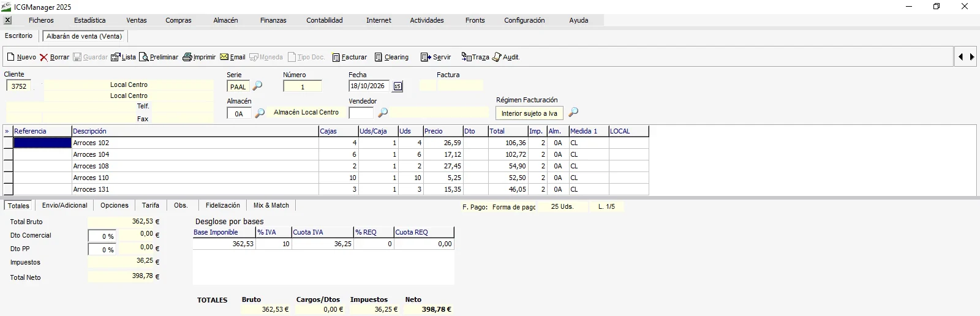Viewport: 980px width, 316px height.
Task: Switch to the Tarifa tab
Action: (x=151, y=205)
